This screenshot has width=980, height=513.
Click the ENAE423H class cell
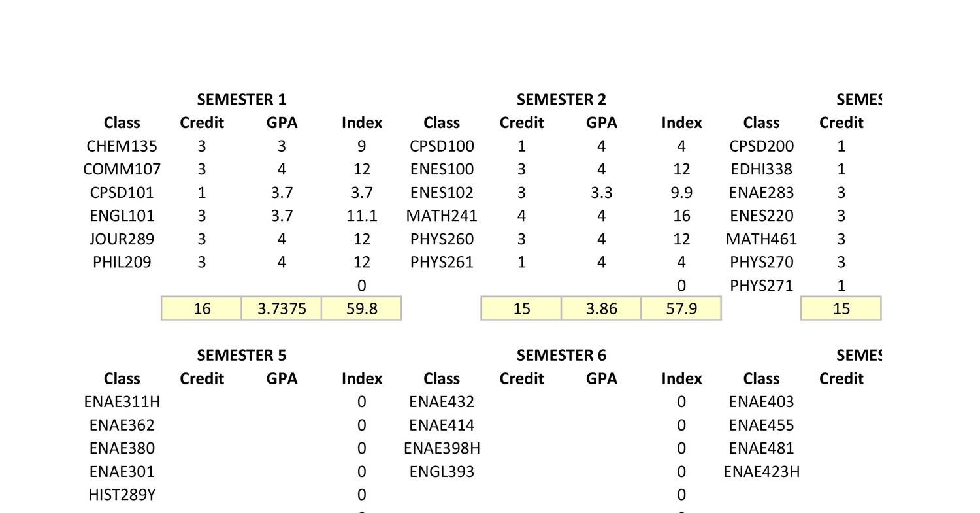coord(761,472)
